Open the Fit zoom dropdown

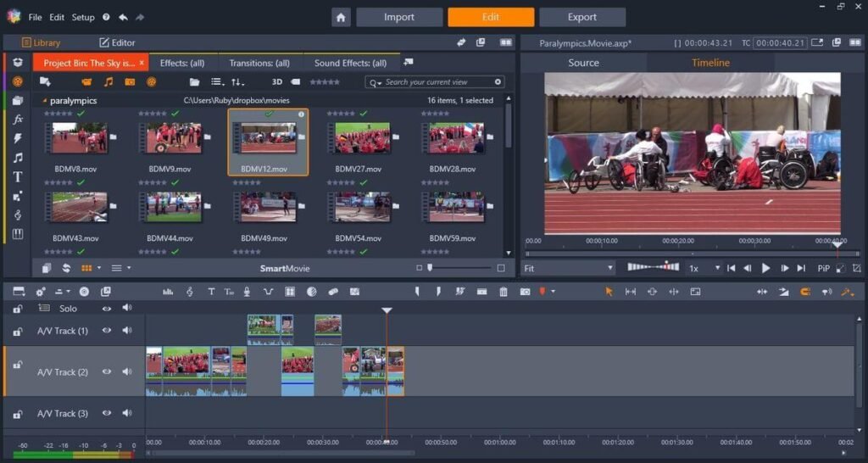tap(569, 268)
